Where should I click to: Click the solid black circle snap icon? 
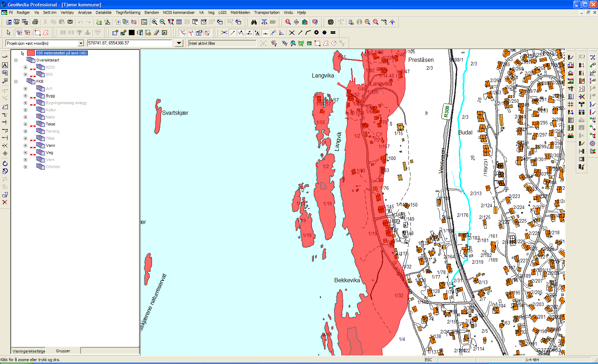324,33
